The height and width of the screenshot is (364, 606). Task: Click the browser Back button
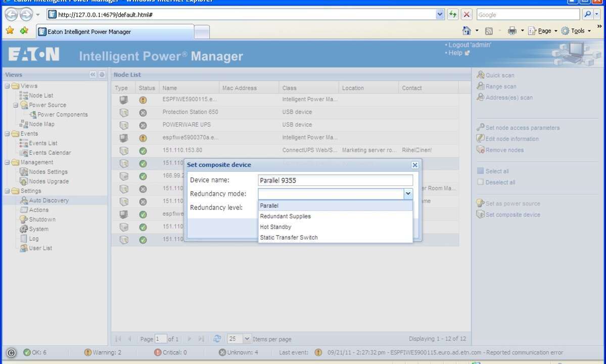click(11, 15)
